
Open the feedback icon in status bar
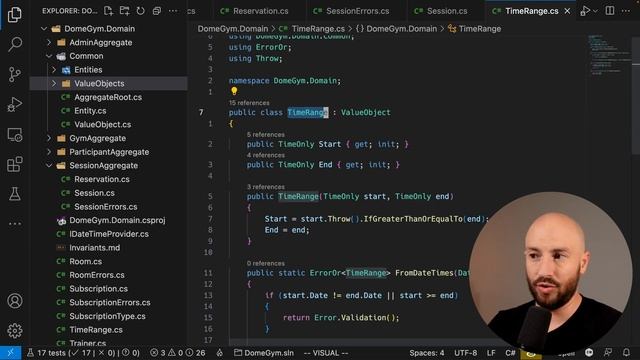[608, 353]
